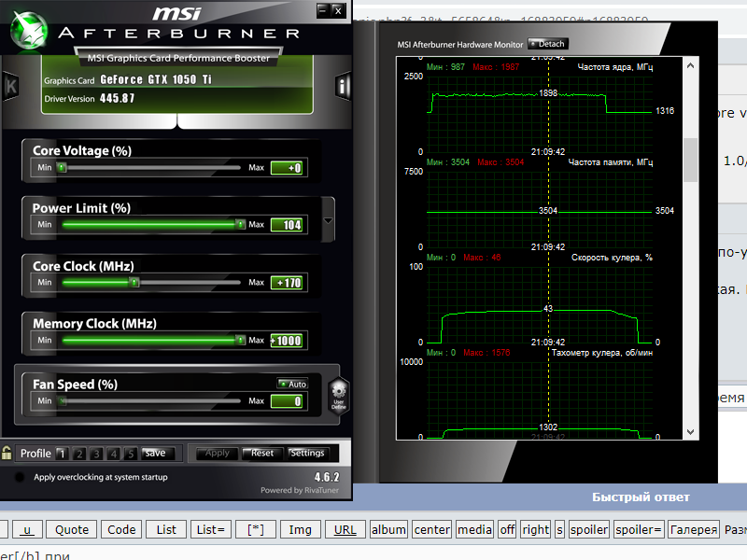Click the driver version 445.87 text
Screen dimensions: 747x560
[x=118, y=99]
